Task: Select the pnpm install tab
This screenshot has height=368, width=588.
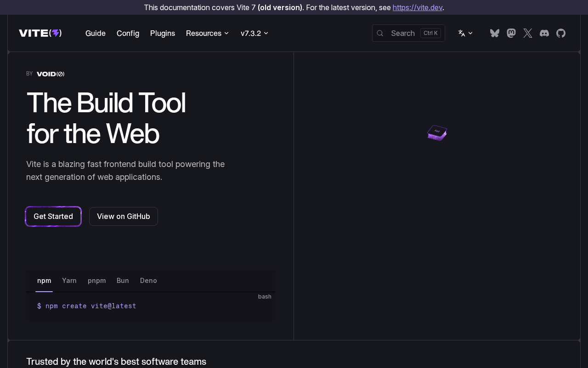Action: [x=97, y=281]
